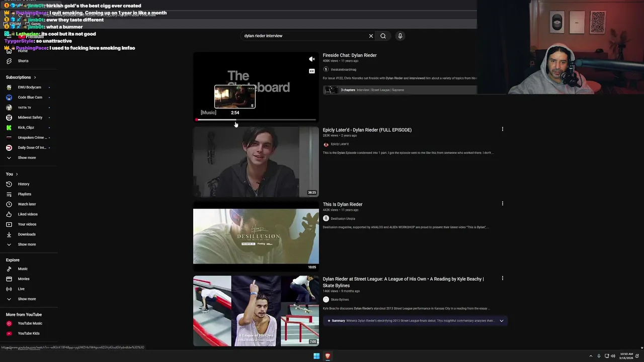Open the Epicly Later'd channel name

tap(340, 144)
